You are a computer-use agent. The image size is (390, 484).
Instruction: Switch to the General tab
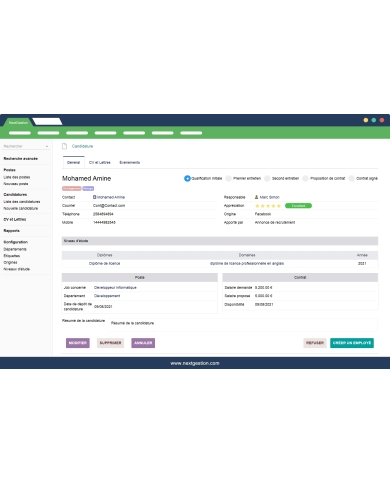(x=73, y=162)
